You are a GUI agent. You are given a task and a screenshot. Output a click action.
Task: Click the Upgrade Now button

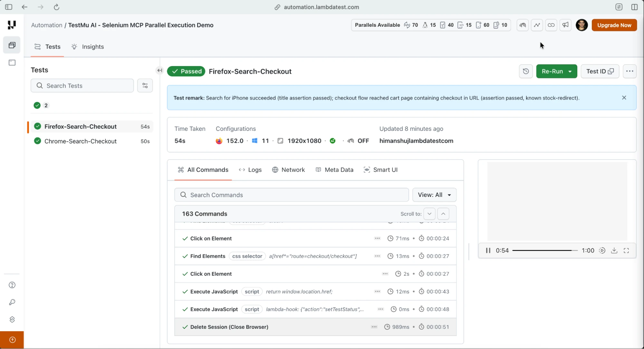click(x=614, y=25)
